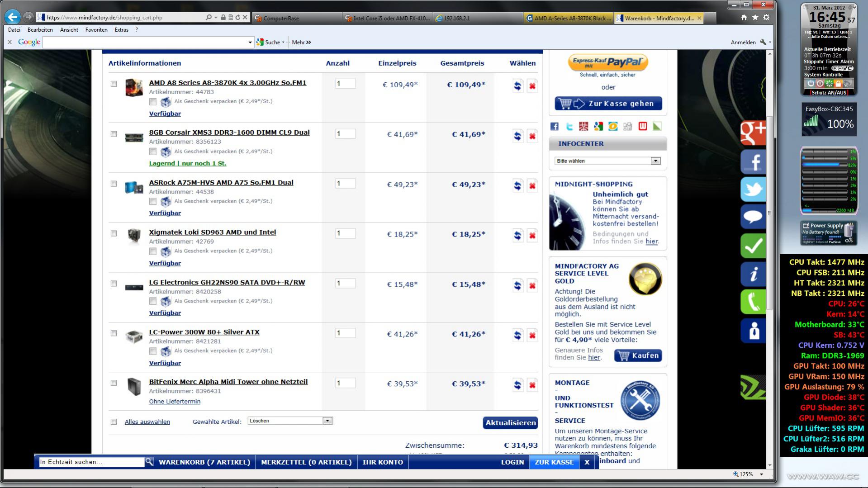Viewport: 868px width, 488px height.
Task: Delete ASRock A75M-HVS using the red X icon
Action: tap(532, 185)
